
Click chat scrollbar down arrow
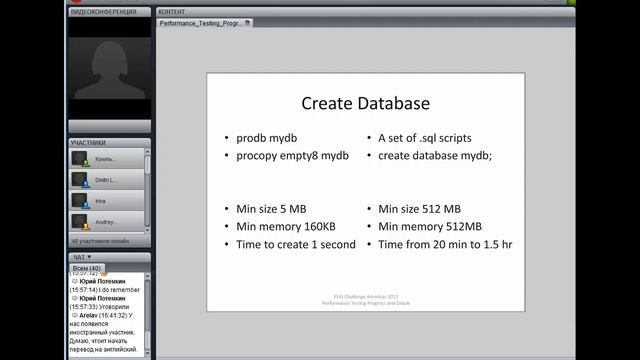click(x=147, y=353)
